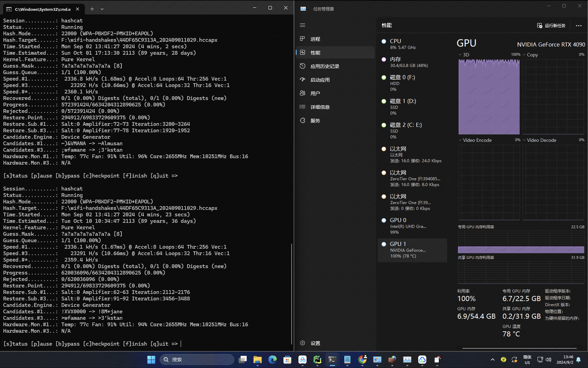Screen dimensions: 588x368
Task: Open Task View from the taskbar
Action: point(243,359)
